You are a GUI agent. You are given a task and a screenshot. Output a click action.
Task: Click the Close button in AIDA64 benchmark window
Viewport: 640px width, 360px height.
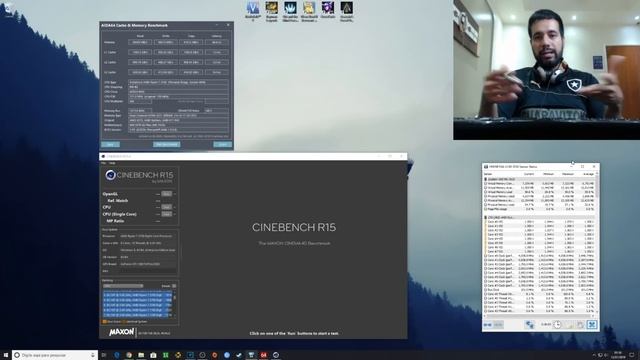pyautogui.click(x=222, y=144)
